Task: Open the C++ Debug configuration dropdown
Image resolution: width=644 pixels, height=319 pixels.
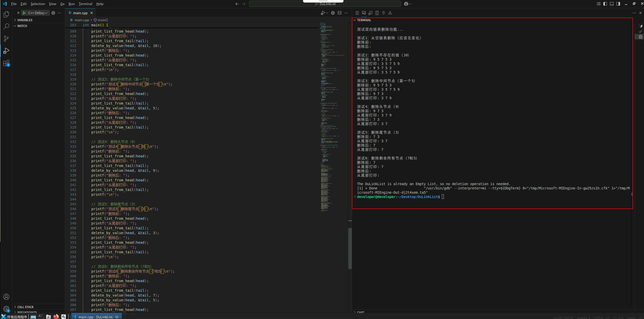Action: [38, 13]
